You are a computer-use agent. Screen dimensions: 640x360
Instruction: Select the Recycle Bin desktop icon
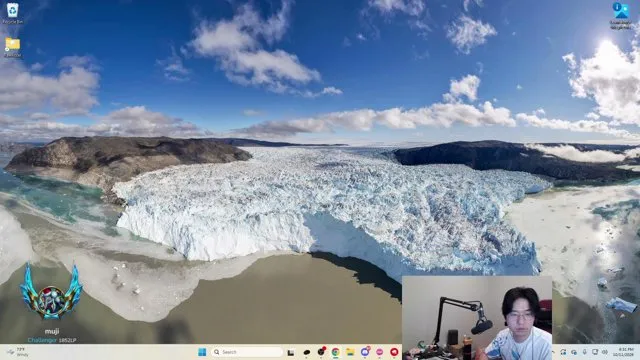[13, 13]
